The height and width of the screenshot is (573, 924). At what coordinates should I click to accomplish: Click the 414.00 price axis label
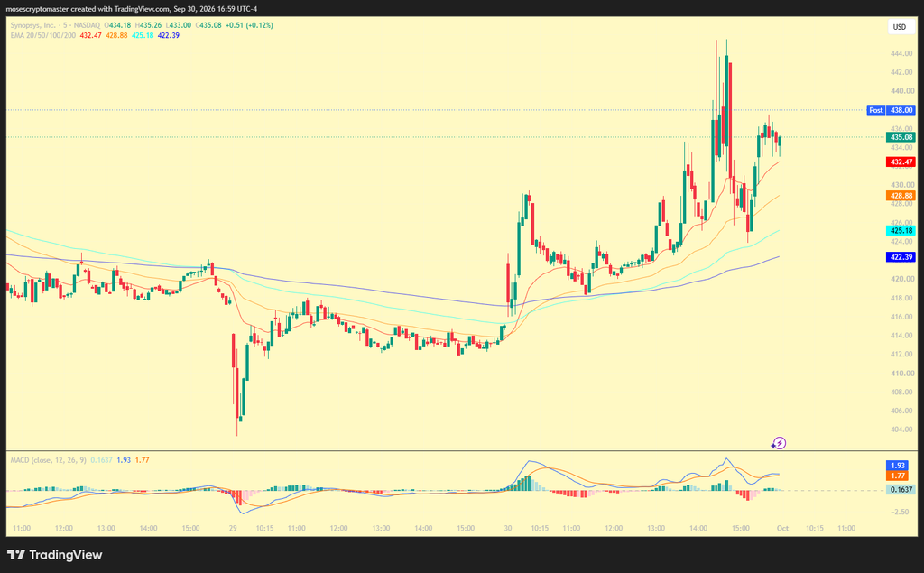[x=902, y=336]
